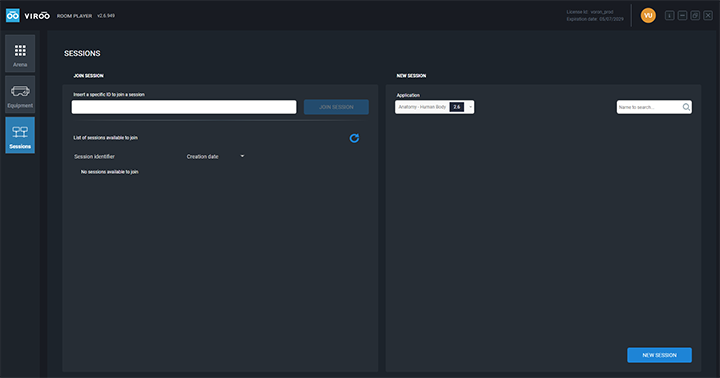Click the JOIN SESSION panel title
This screenshot has width=720, height=378.
pyautogui.click(x=89, y=76)
